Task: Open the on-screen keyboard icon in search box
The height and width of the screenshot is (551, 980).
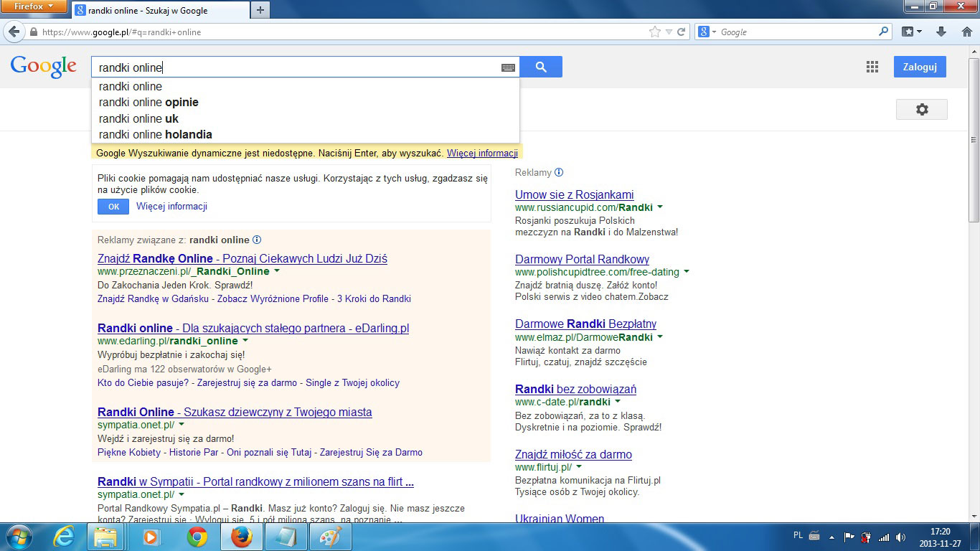Action: [x=508, y=67]
